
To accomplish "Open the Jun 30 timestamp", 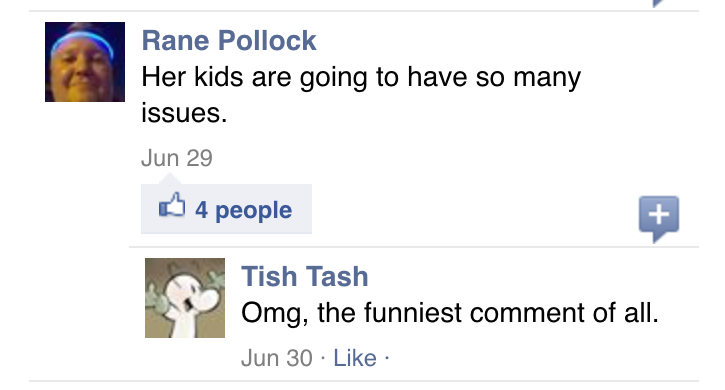I will click(x=277, y=358).
